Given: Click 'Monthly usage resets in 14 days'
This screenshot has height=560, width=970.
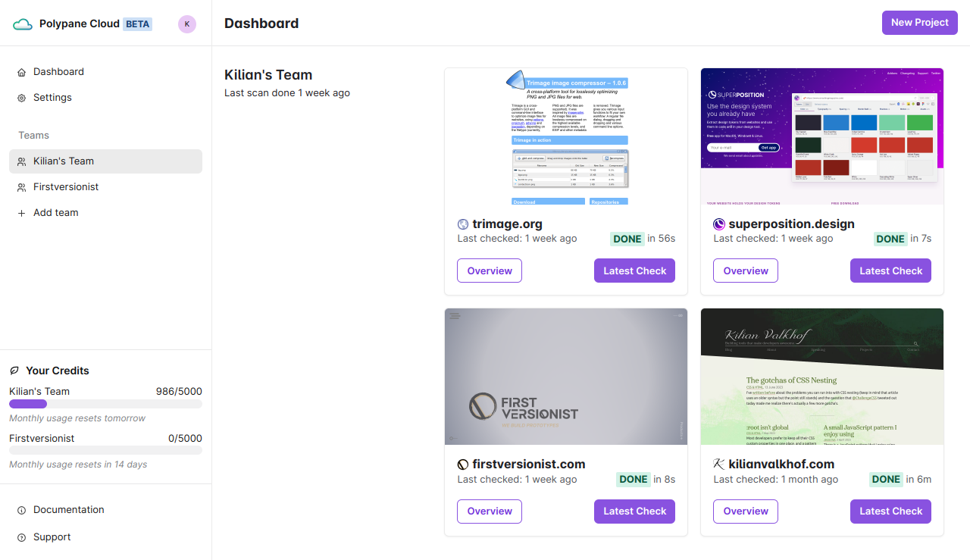Looking at the screenshot, I should point(78,465).
